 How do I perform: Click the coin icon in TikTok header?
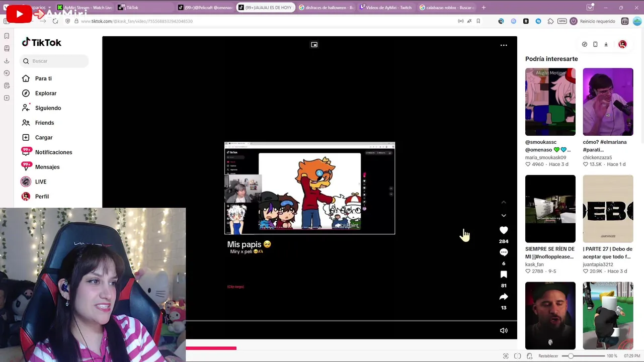[585, 44]
